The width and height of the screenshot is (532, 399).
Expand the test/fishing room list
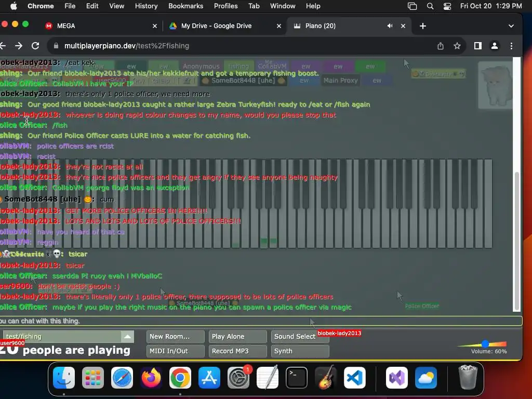click(x=128, y=337)
